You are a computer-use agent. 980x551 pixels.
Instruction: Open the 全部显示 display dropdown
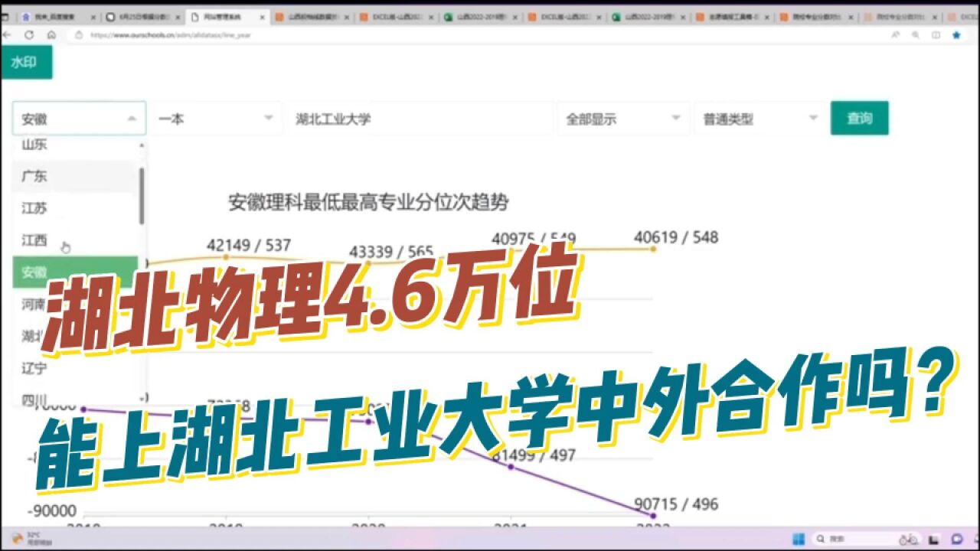[622, 119]
